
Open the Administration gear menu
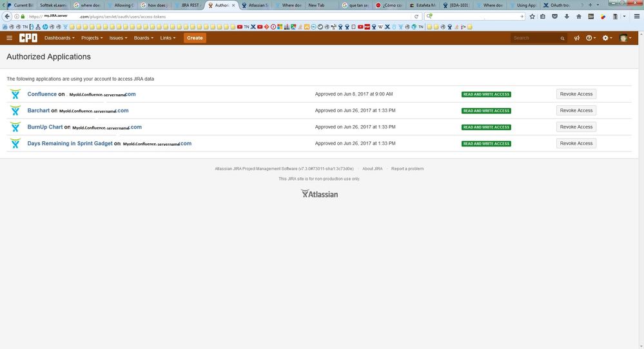pyautogui.click(x=607, y=38)
